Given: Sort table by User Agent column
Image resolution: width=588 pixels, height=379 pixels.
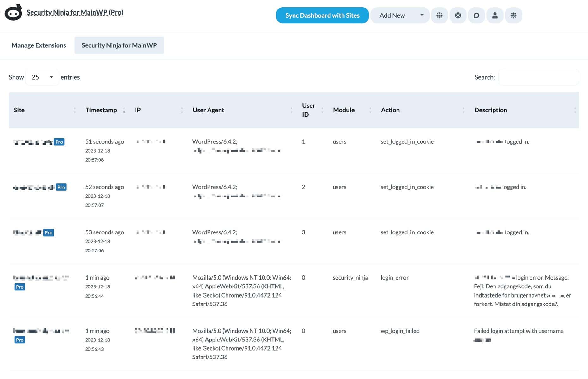Looking at the screenshot, I should (208, 110).
